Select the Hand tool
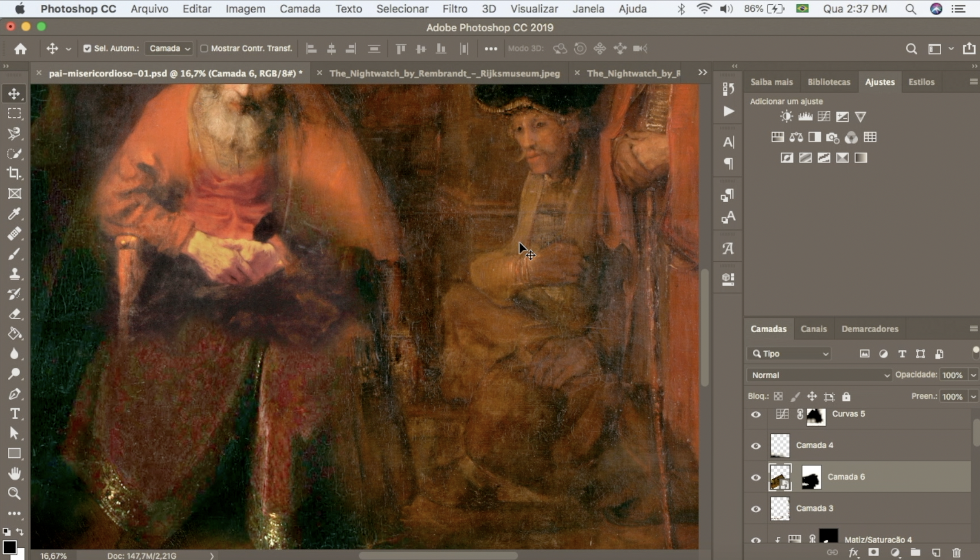The width and height of the screenshot is (980, 560). (x=14, y=474)
